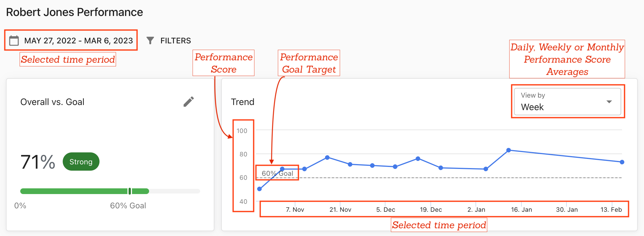Click the trend data point near 2. Jan
This screenshot has width=644, height=236.
click(486, 169)
